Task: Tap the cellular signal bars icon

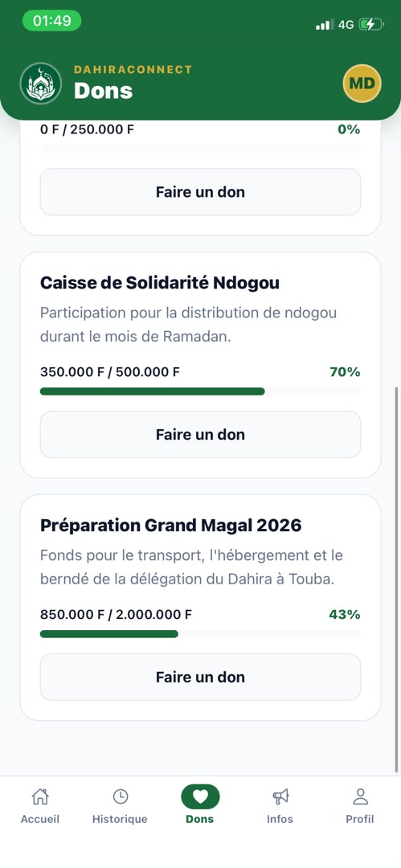Action: (325, 25)
